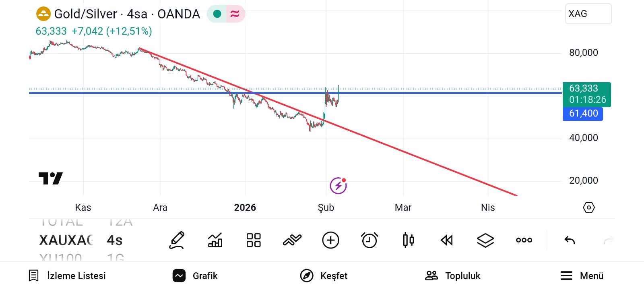Start bar replay with the rewind icon
The image size is (644, 290).
(447, 240)
